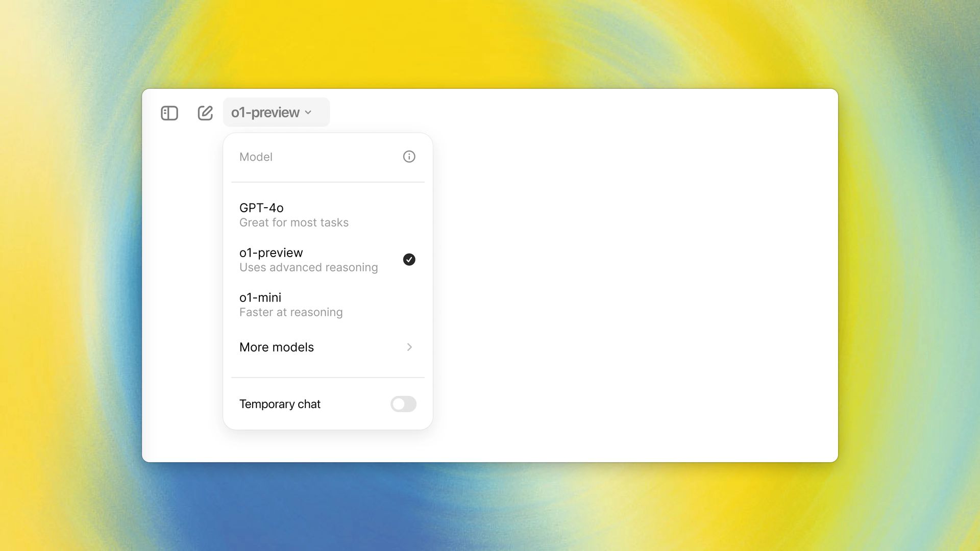Screen dimensions: 980x551
Task: Click the checkmark icon on o1-preview
Action: click(408, 259)
